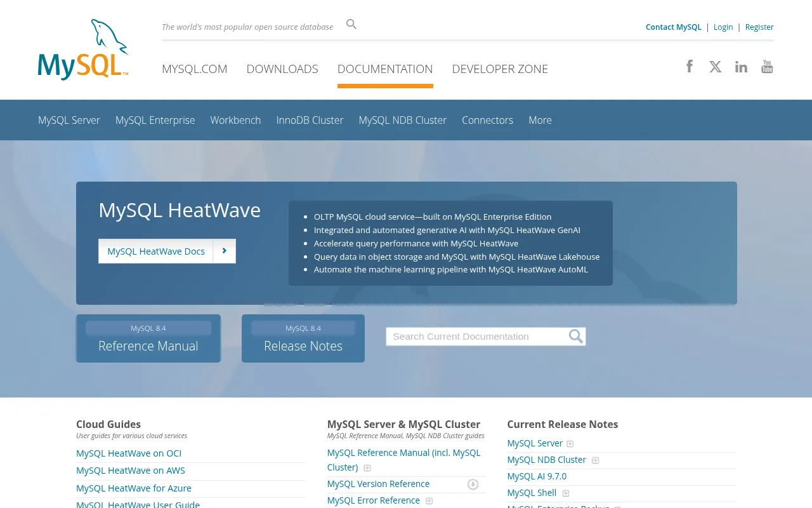Click the download icon beside MySQL Version Reference
The image size is (812, 508).
(473, 485)
